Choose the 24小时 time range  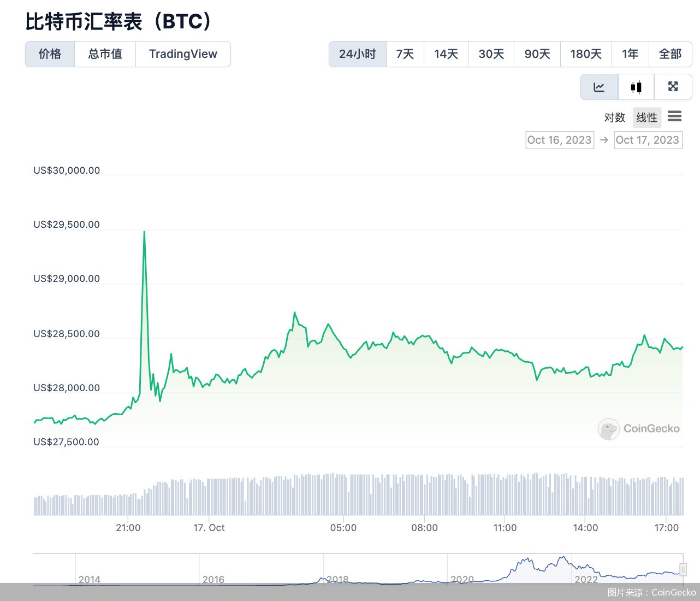tap(358, 54)
